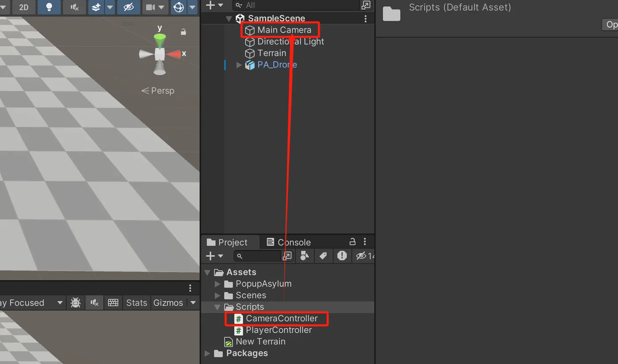Open the Game view three-dot menu
Image resolution: width=618 pixels, height=364 pixels.
click(x=190, y=288)
